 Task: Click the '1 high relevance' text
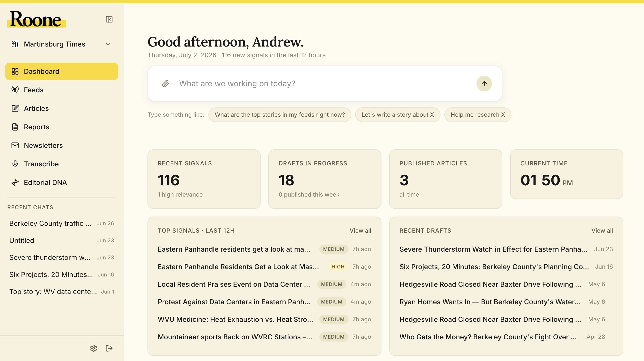pyautogui.click(x=180, y=195)
